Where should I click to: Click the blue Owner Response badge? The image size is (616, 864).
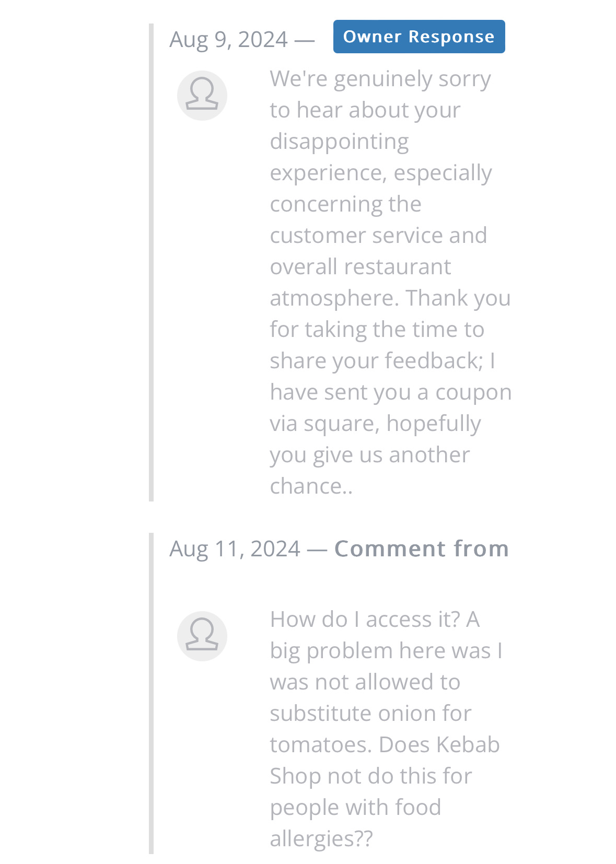(x=419, y=37)
